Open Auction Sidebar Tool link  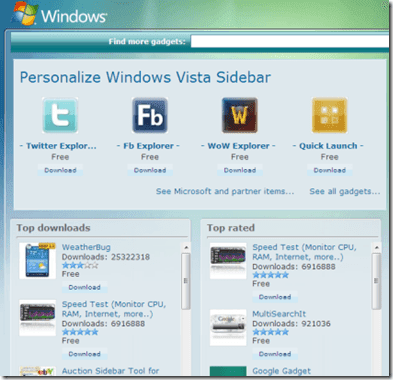[x=111, y=371]
